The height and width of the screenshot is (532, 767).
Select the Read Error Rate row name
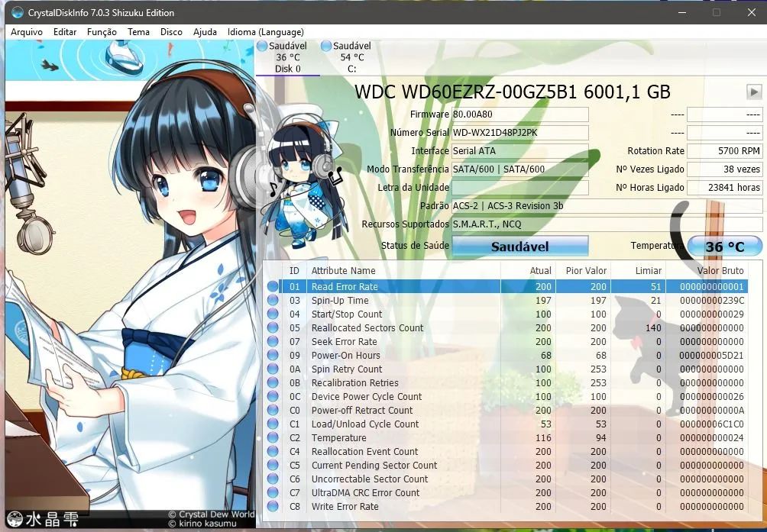[x=345, y=287]
